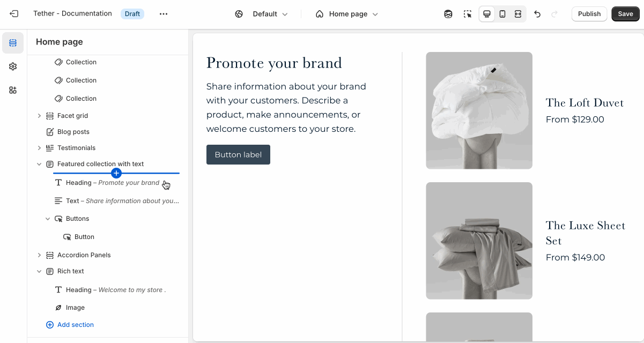Image resolution: width=644 pixels, height=343 pixels.
Task: Click the Rich text section icon
Action: (50, 271)
